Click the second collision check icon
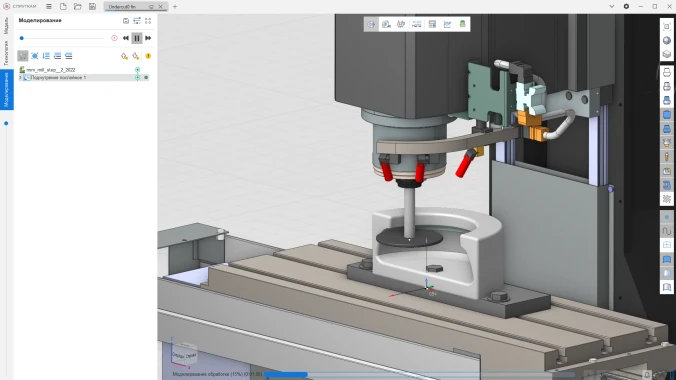The height and width of the screenshot is (380, 676). pos(136,56)
